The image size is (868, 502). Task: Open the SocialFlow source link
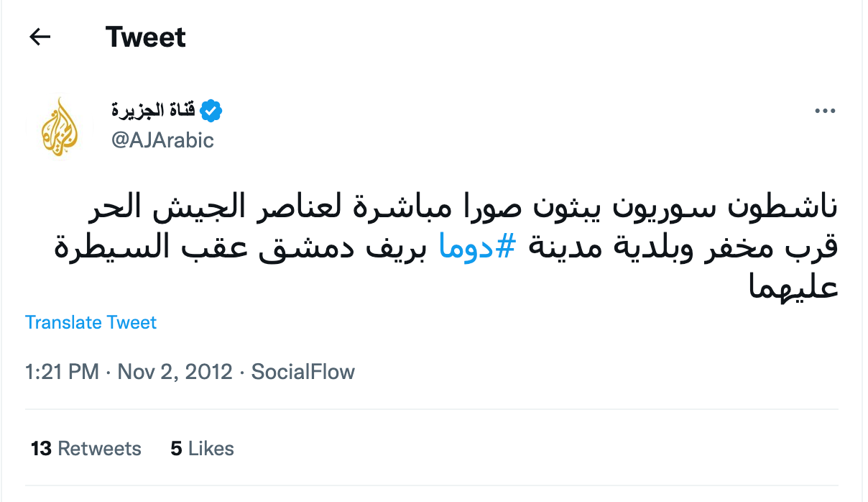pyautogui.click(x=303, y=372)
